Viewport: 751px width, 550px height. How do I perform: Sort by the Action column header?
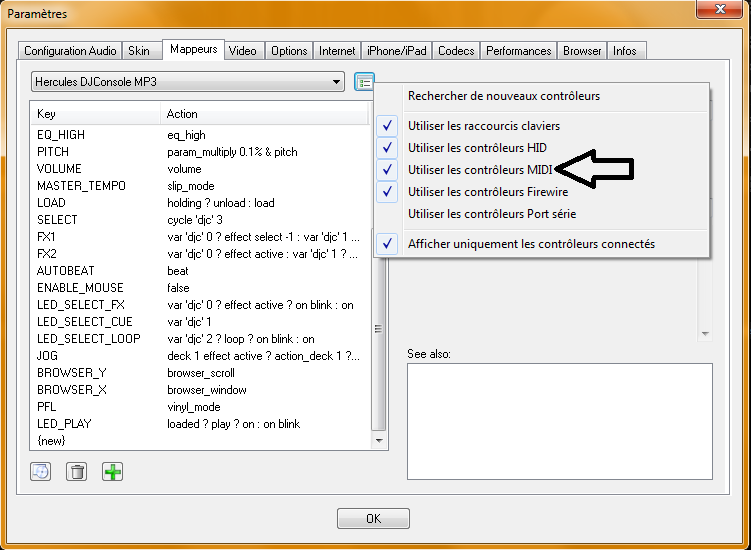coord(265,114)
